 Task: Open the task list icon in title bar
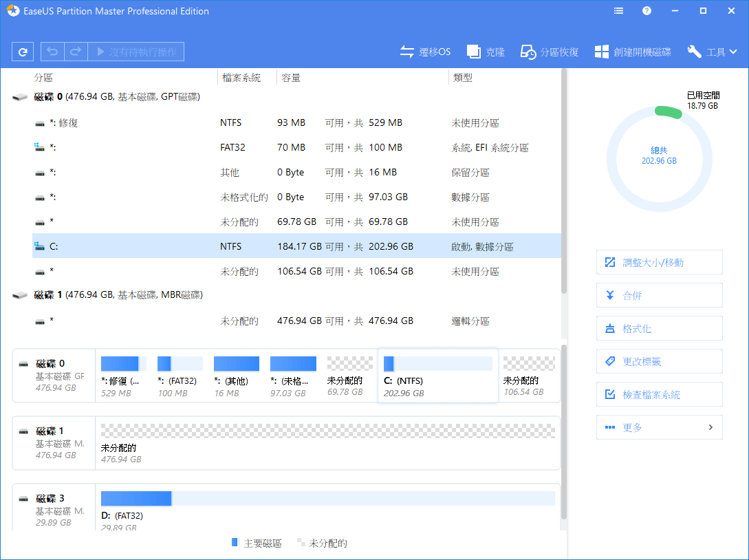pyautogui.click(x=618, y=11)
